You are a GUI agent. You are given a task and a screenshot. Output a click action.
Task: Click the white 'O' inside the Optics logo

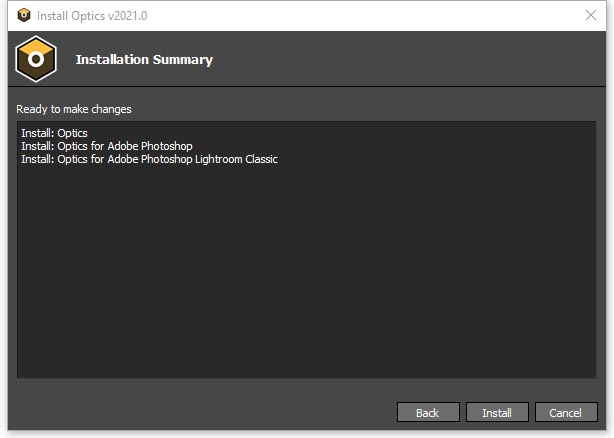point(36,59)
